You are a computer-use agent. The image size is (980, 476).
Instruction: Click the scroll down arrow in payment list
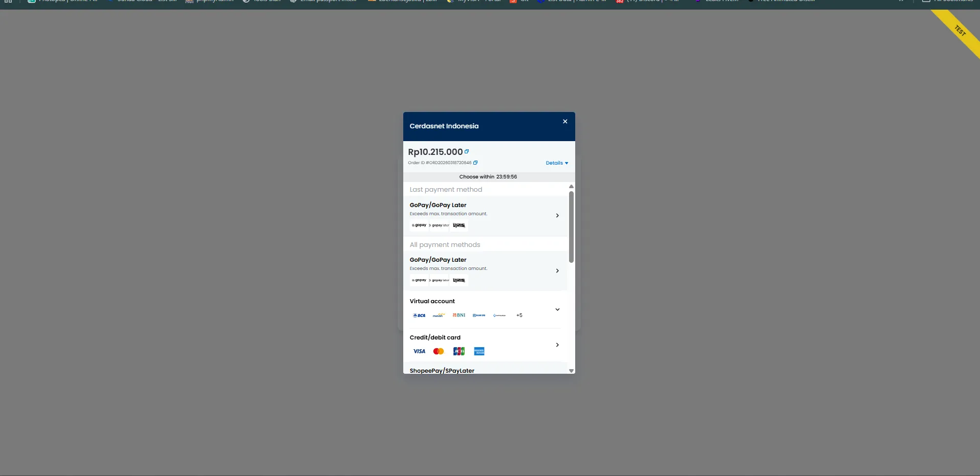coord(571,371)
